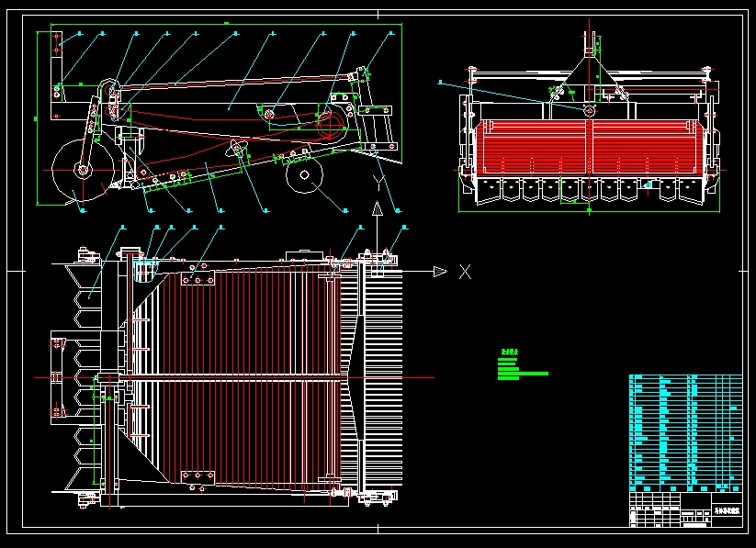Select the Y axis arrowhead
Viewport: 756px width, 548px height.
(377, 208)
